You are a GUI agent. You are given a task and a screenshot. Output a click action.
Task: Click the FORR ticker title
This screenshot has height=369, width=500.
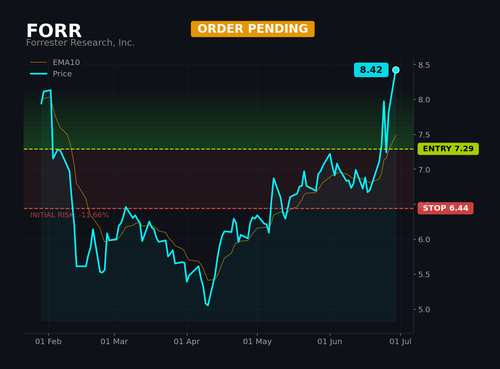pyautogui.click(x=54, y=31)
